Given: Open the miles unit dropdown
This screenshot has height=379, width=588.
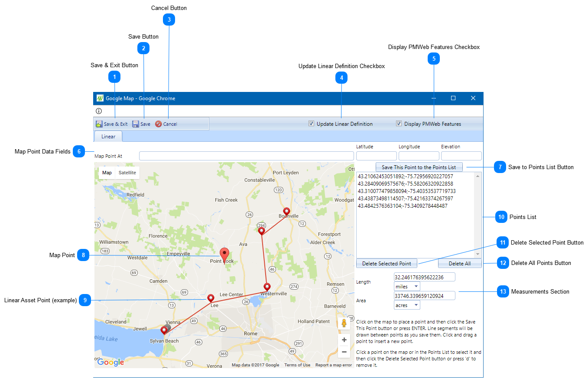Looking at the screenshot, I should pyautogui.click(x=407, y=287).
